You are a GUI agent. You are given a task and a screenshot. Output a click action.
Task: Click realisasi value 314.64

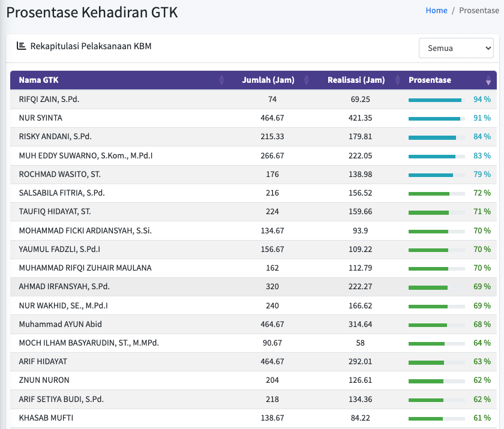point(361,324)
